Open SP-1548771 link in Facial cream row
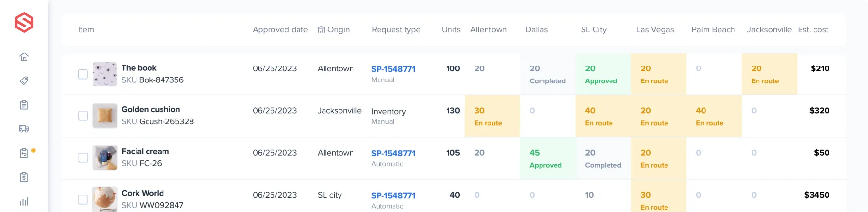The width and height of the screenshot is (868, 212). [x=393, y=153]
